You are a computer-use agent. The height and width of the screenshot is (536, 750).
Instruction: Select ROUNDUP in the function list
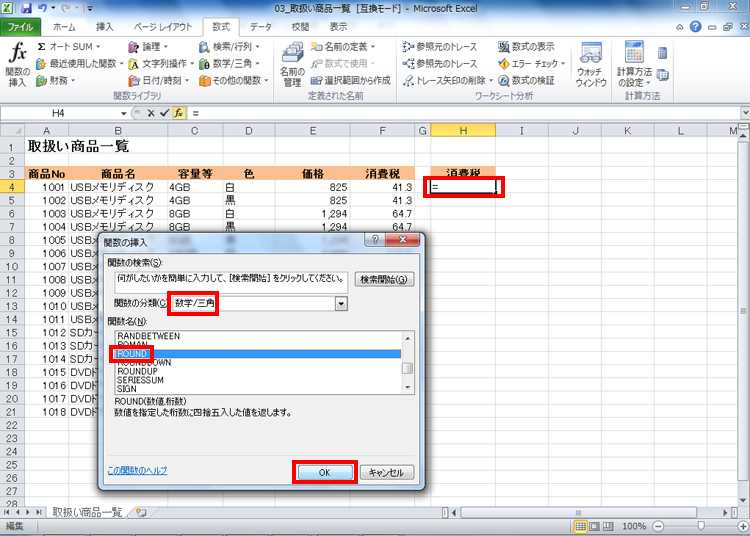tap(137, 372)
